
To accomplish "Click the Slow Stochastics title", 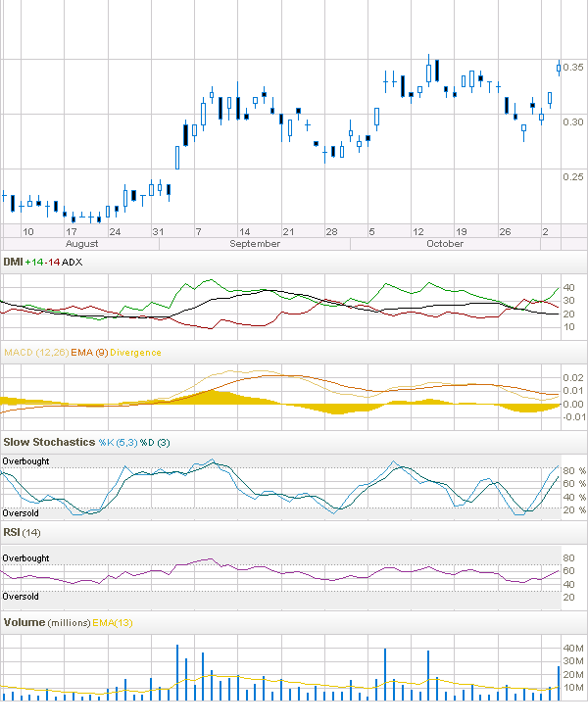I will pos(48,443).
